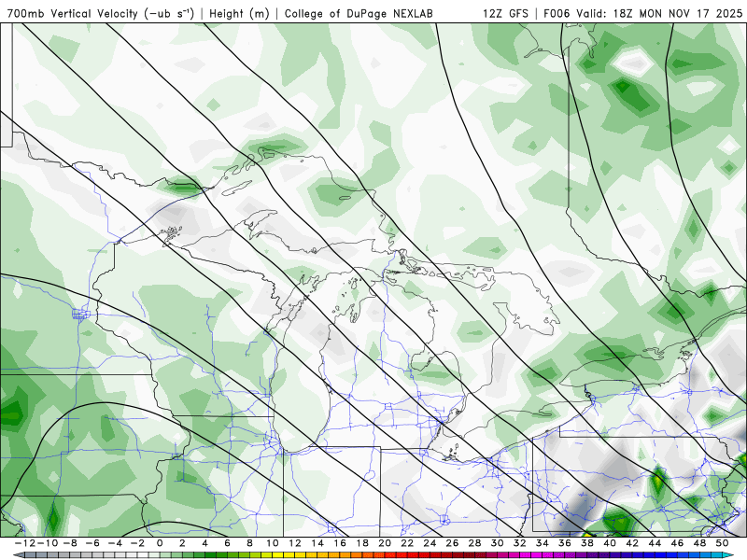Click the '44' color scale label
The image size is (747, 560).
coord(655,543)
